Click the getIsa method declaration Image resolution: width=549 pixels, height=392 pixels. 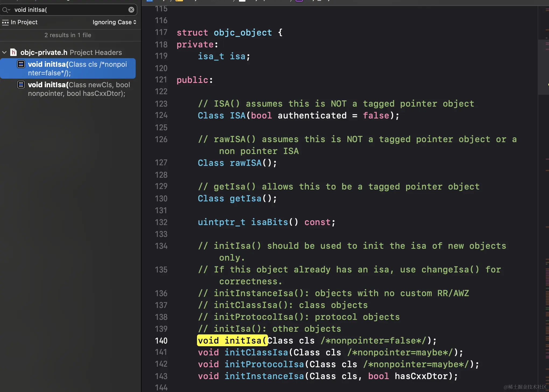coord(245,199)
